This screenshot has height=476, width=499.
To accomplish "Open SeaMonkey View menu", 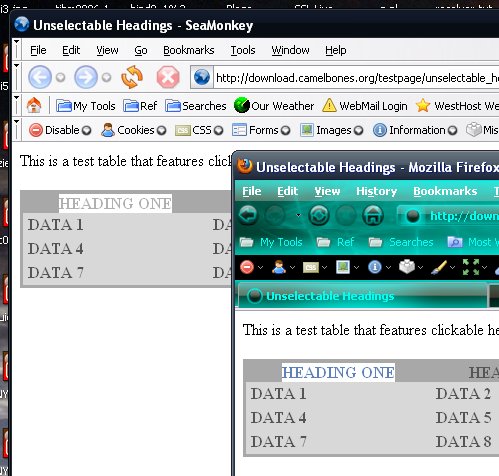I will click(107, 50).
